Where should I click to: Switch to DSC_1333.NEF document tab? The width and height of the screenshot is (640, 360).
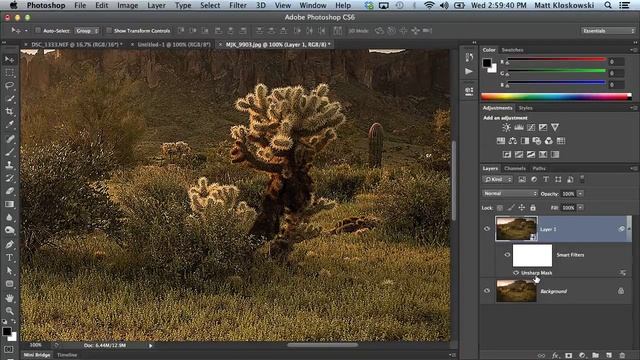coord(76,44)
